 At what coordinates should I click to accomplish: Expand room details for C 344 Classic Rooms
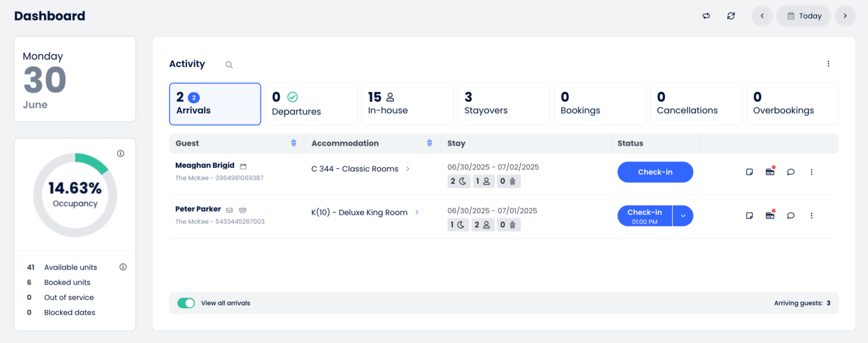click(407, 169)
